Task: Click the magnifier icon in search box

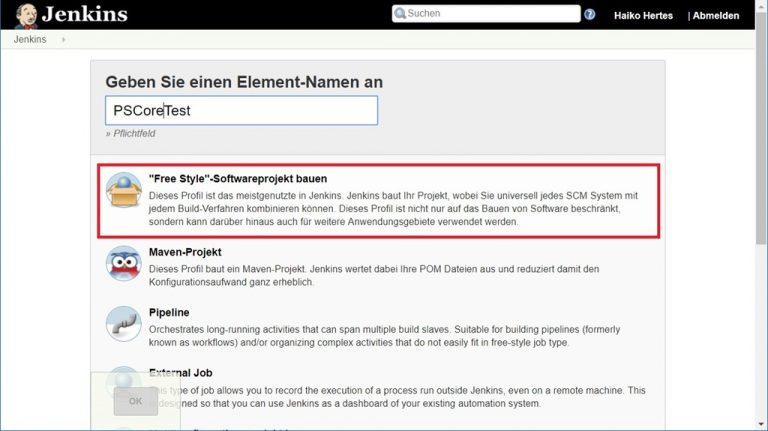Action: [x=400, y=14]
